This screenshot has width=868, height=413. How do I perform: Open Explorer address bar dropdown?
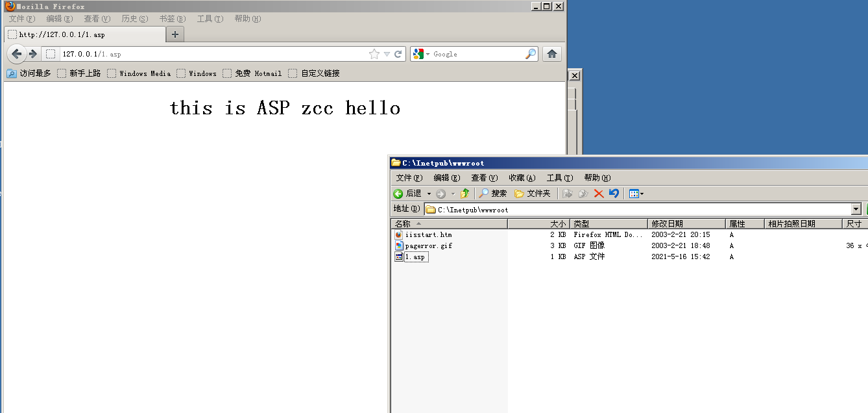click(856, 209)
